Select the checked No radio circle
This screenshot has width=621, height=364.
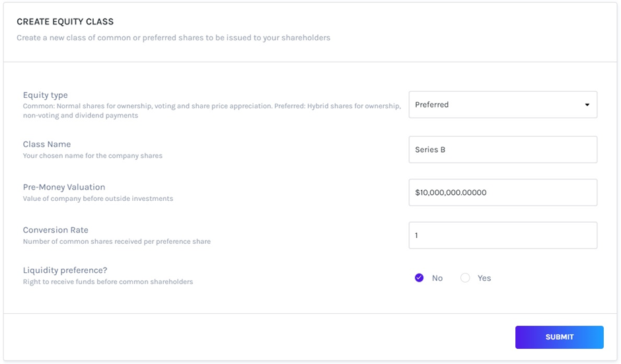419,278
